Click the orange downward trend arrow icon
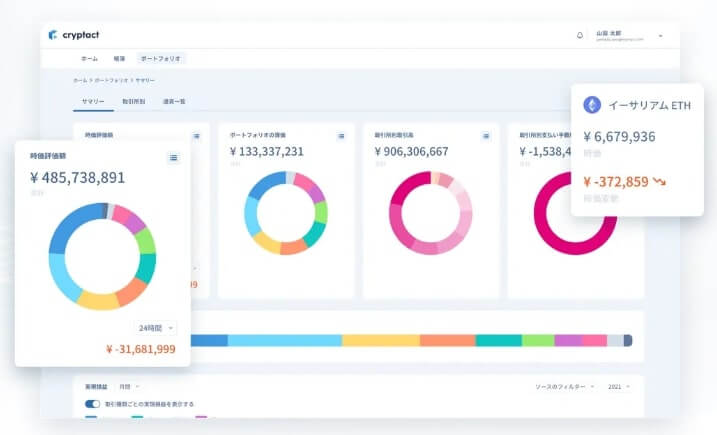The image size is (717, 435). click(x=660, y=182)
